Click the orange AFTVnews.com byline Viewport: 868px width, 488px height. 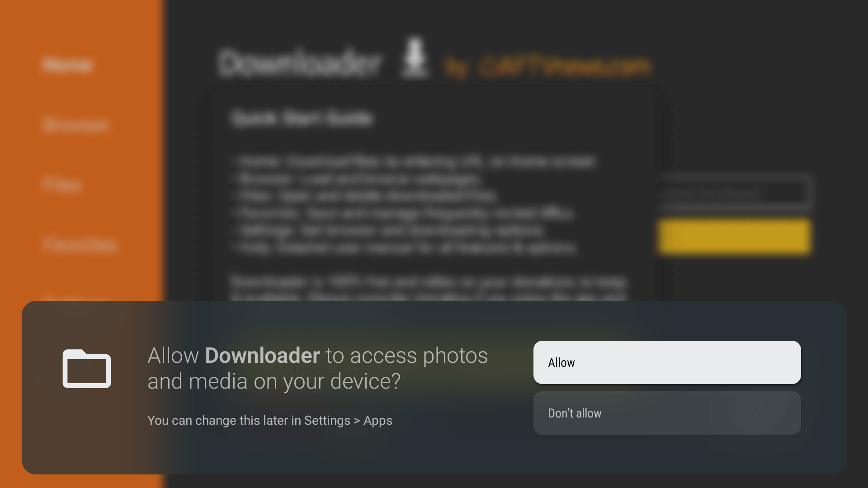click(548, 67)
